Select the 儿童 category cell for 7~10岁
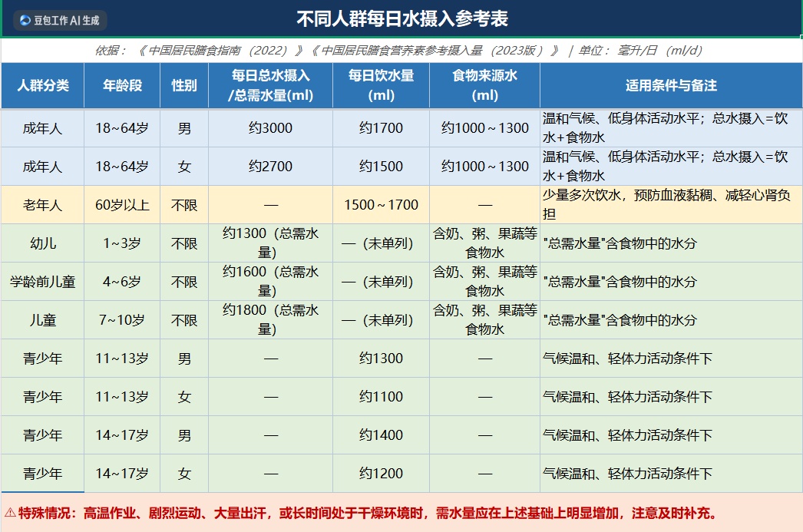The image size is (803, 532). pyautogui.click(x=42, y=320)
